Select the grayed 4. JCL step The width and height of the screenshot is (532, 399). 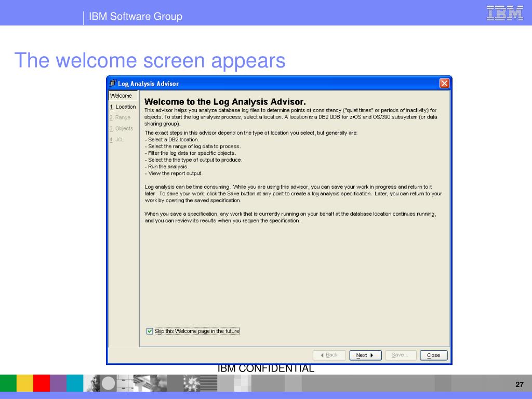point(117,139)
